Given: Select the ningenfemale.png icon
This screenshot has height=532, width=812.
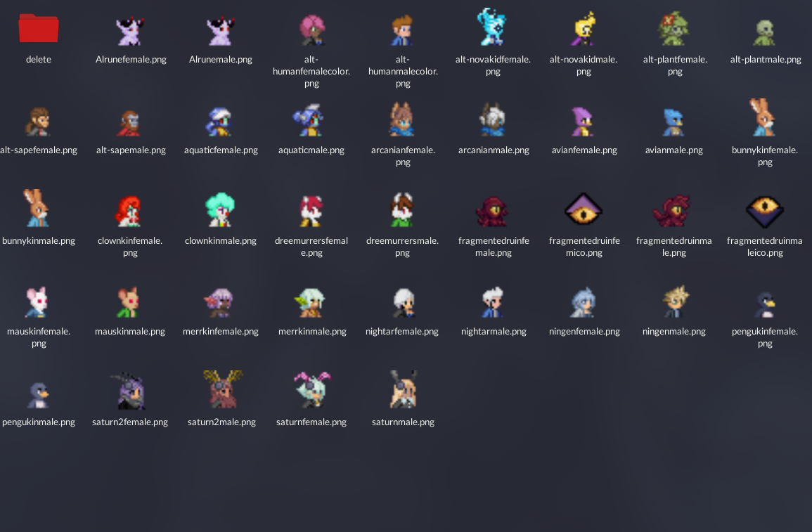Looking at the screenshot, I should [x=583, y=302].
